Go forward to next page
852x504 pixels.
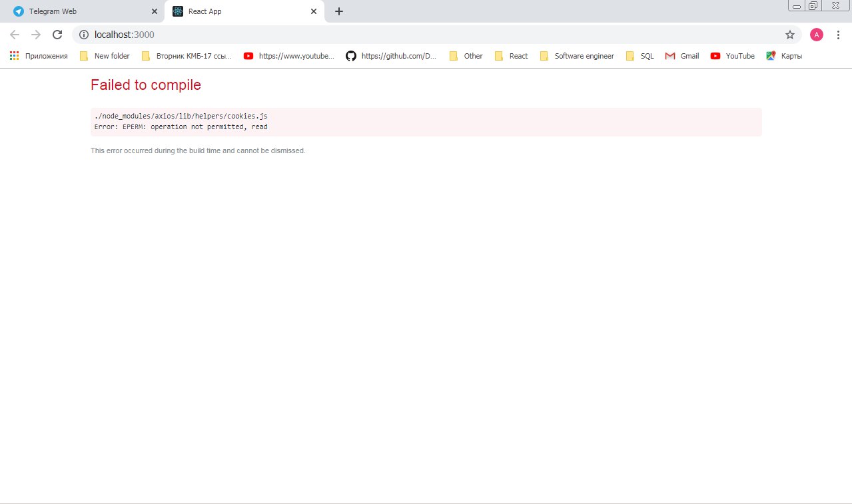click(x=36, y=35)
